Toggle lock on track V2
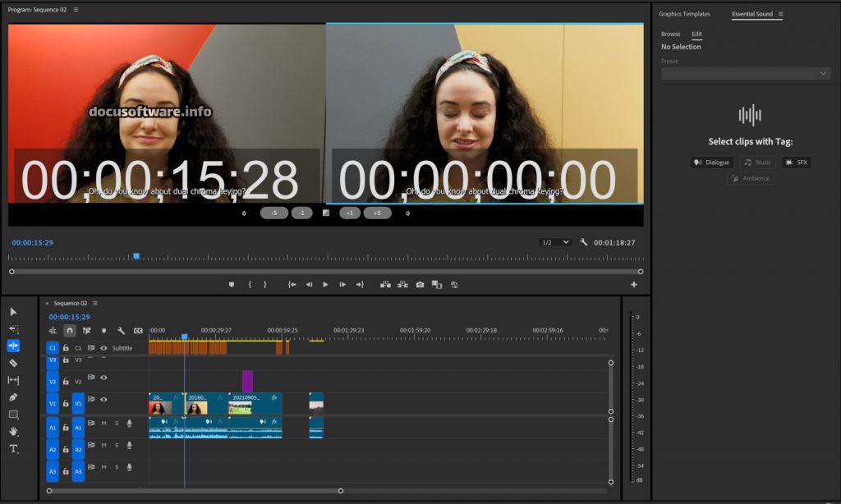This screenshot has width=841, height=504. 66,382
